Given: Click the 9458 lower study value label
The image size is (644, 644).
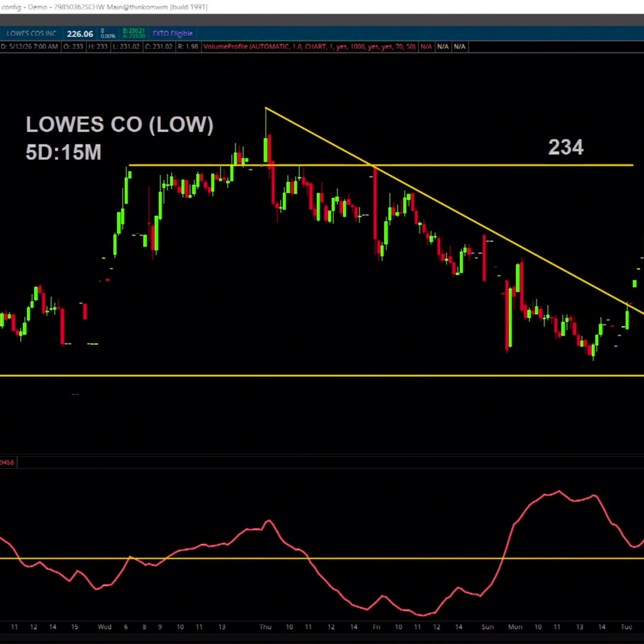Looking at the screenshot, I should (x=7, y=462).
